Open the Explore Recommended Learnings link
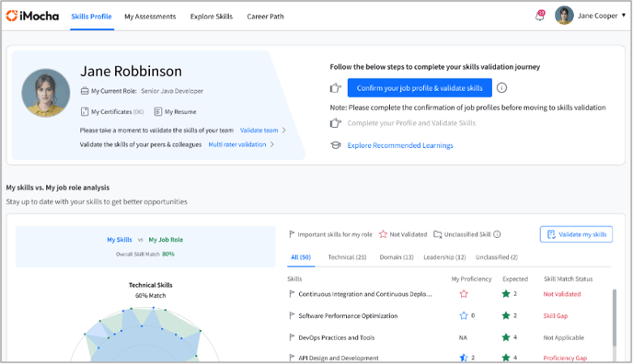 [x=400, y=145]
